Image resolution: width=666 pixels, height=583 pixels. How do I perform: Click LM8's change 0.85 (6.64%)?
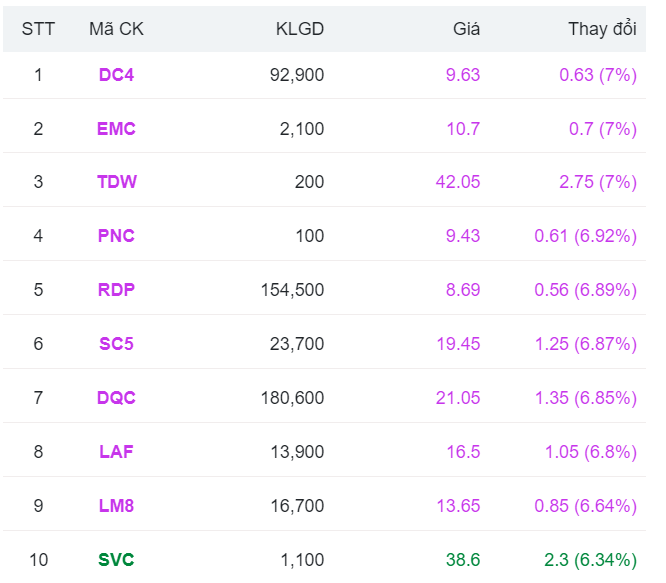[x=585, y=506]
